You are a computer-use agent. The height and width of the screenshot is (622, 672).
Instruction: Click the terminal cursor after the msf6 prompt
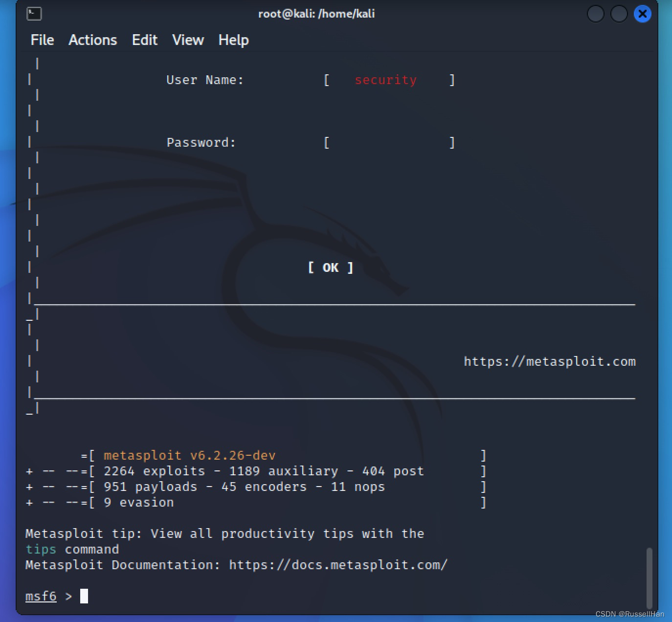84,596
